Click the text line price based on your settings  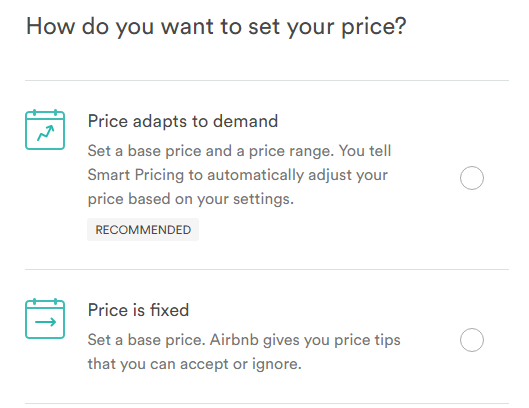tap(191, 199)
